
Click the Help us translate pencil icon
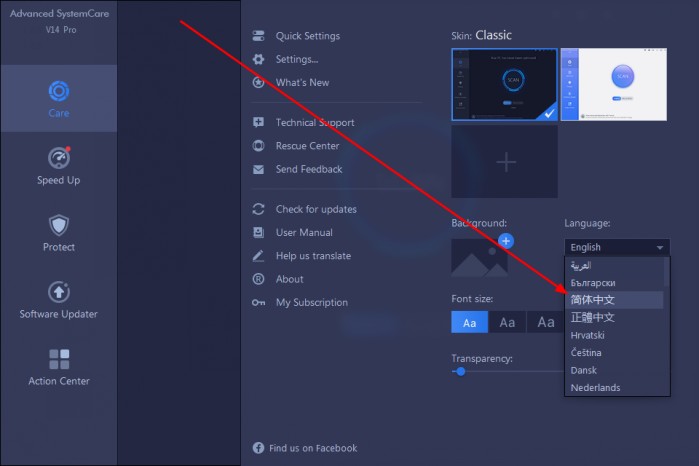coord(259,256)
